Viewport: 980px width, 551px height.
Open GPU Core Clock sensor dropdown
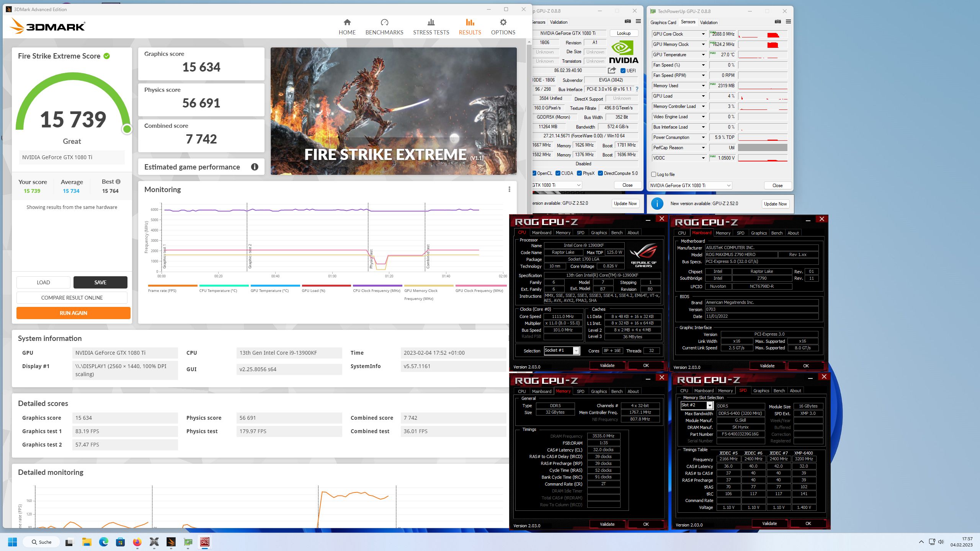click(x=703, y=34)
